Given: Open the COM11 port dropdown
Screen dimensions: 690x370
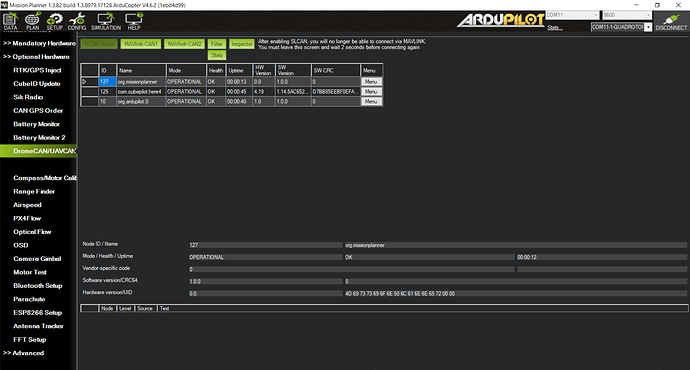Looking at the screenshot, I should tap(572, 15).
